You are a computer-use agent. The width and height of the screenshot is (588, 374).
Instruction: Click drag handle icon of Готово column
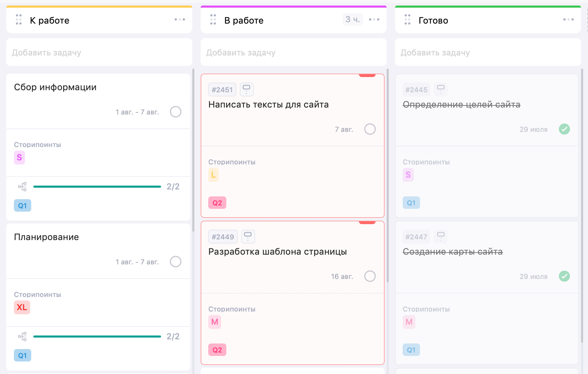(408, 20)
